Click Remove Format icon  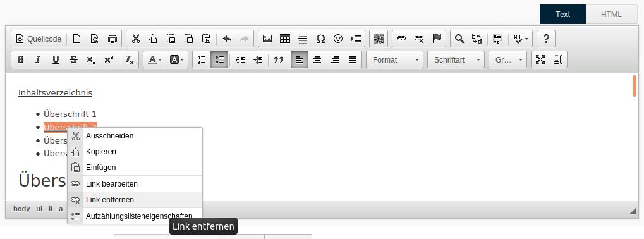click(130, 59)
